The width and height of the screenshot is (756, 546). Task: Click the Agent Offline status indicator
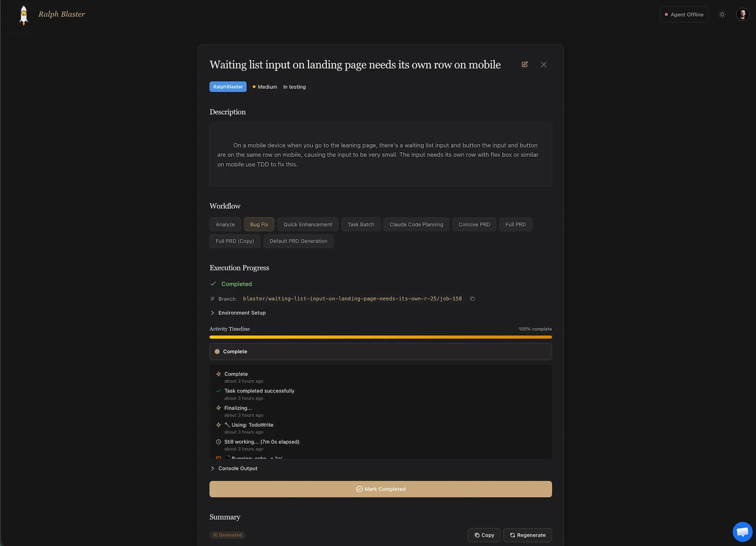[x=684, y=15]
